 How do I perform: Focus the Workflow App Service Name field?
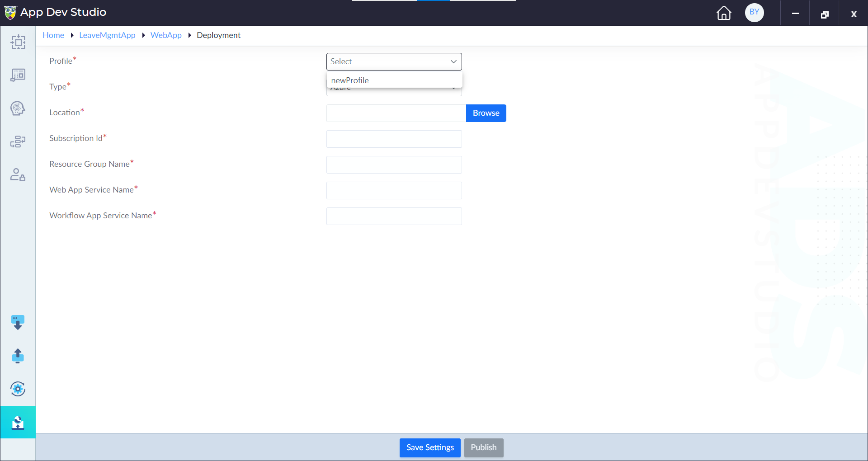394,216
